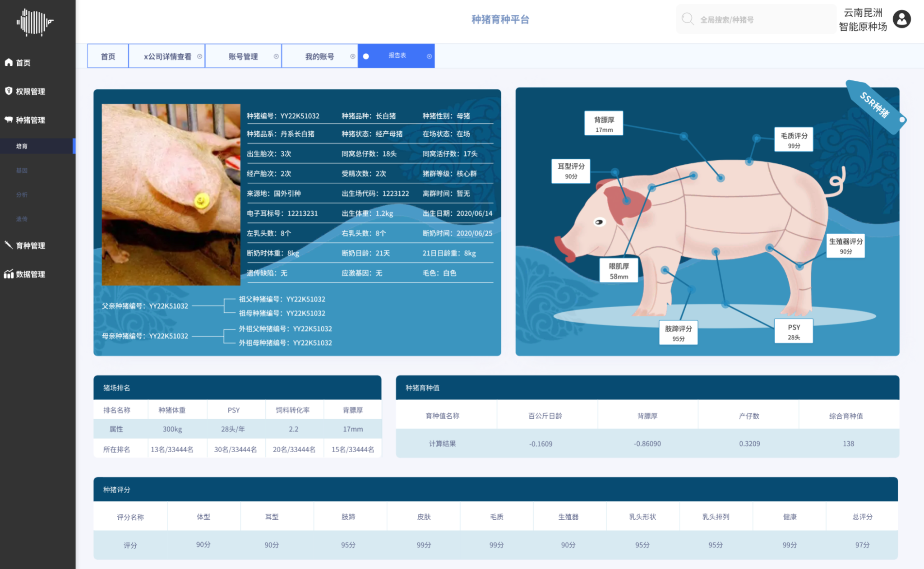This screenshot has height=569, width=924.
Task: Close the active 报告表 tab
Action: point(429,56)
